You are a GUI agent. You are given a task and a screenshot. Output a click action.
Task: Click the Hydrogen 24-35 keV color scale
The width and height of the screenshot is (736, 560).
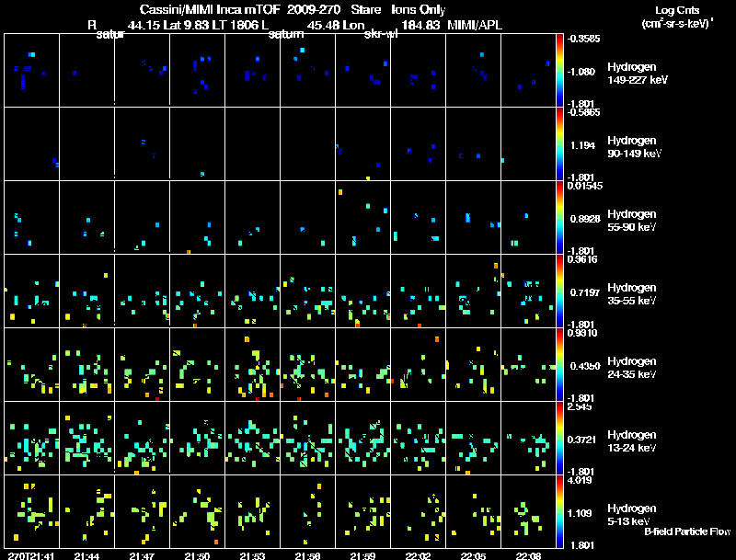coord(559,364)
